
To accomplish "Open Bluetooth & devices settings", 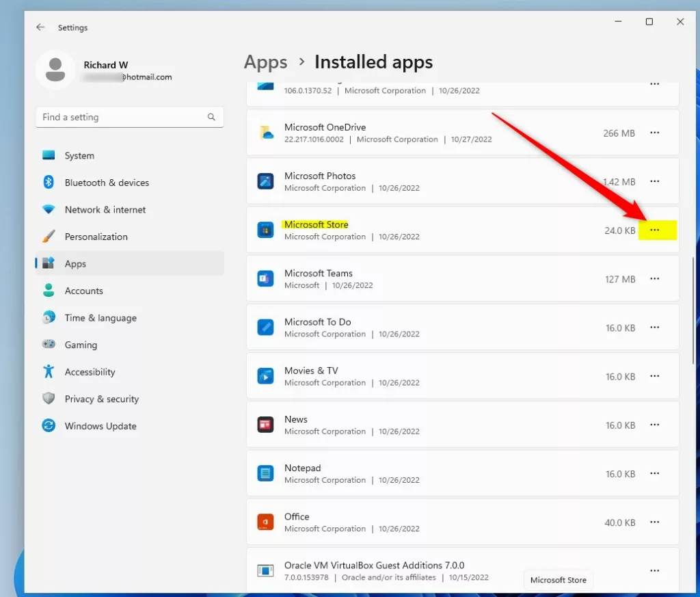I will coord(106,183).
